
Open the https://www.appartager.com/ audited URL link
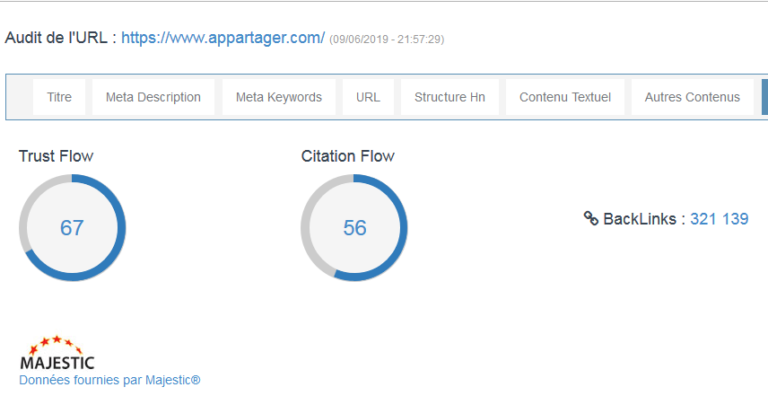[x=223, y=38]
